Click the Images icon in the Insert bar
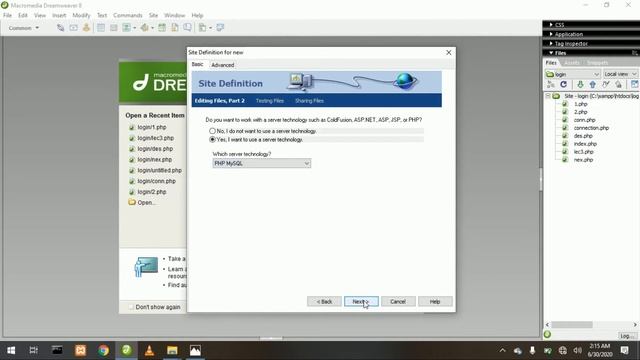Image resolution: width=640 pixels, height=360 pixels. point(127,28)
